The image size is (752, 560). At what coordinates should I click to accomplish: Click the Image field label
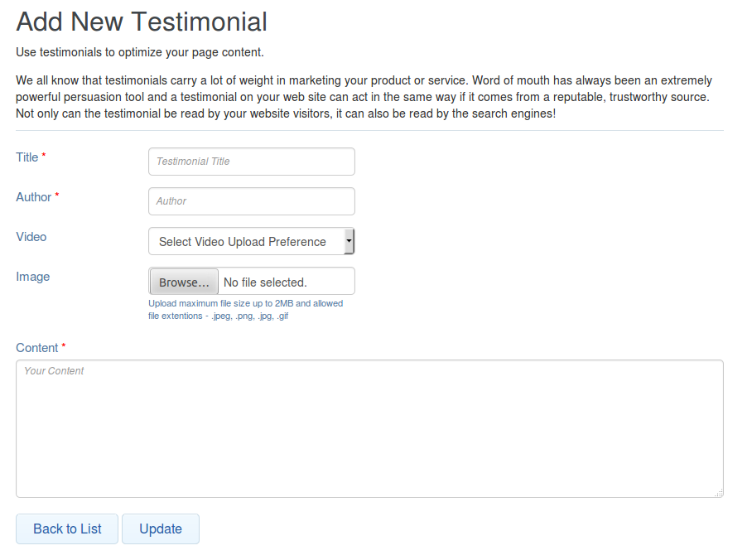click(x=32, y=277)
